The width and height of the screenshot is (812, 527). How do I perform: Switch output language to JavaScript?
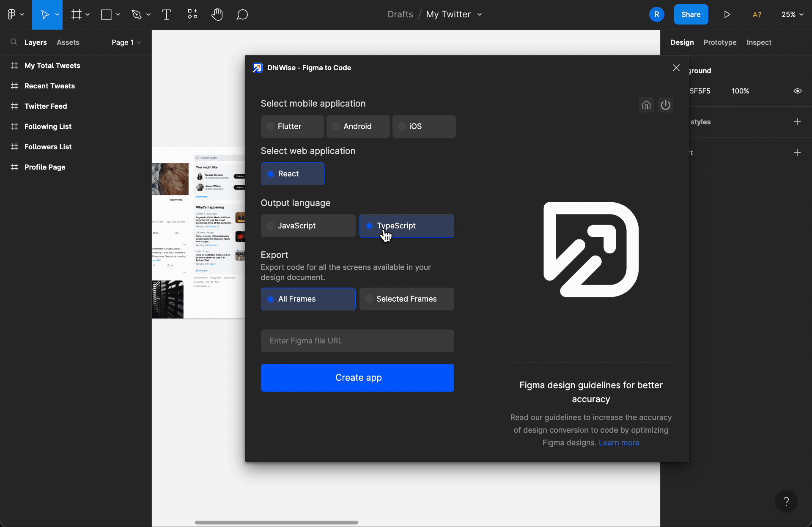pyautogui.click(x=296, y=225)
